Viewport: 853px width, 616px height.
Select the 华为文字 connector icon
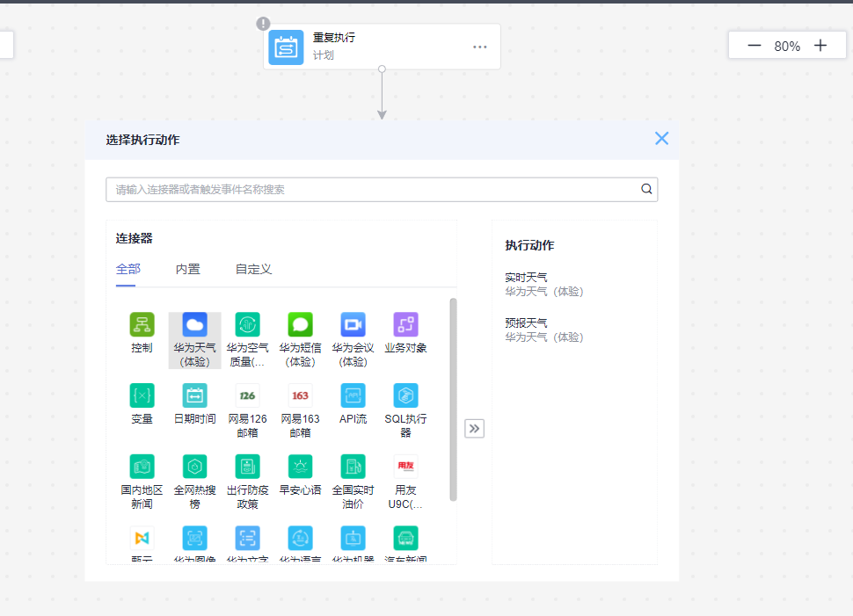pos(247,539)
